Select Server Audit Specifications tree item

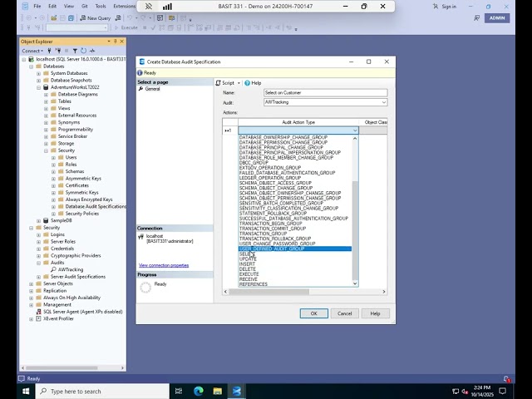(x=78, y=277)
